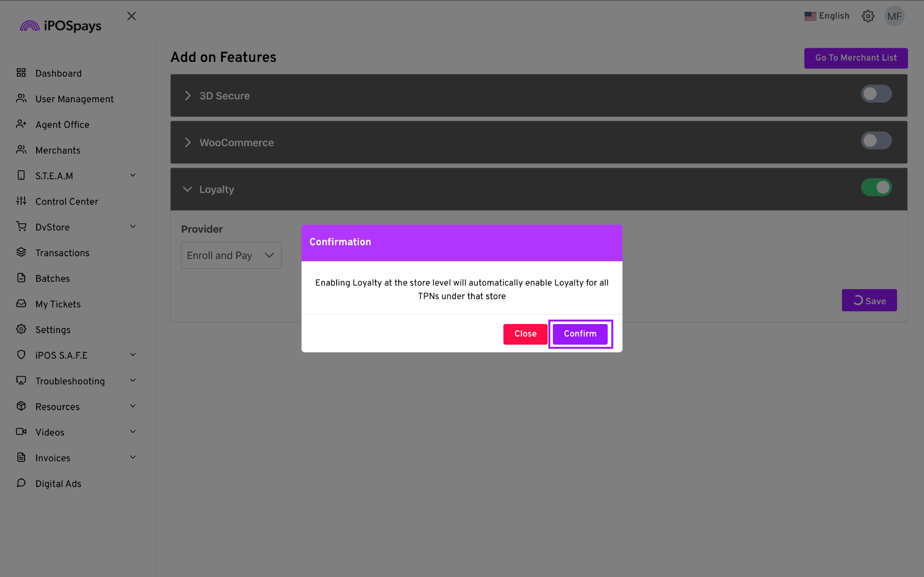Open the Enroll and Pay provider dropdown
This screenshot has height=577, width=924.
click(231, 255)
